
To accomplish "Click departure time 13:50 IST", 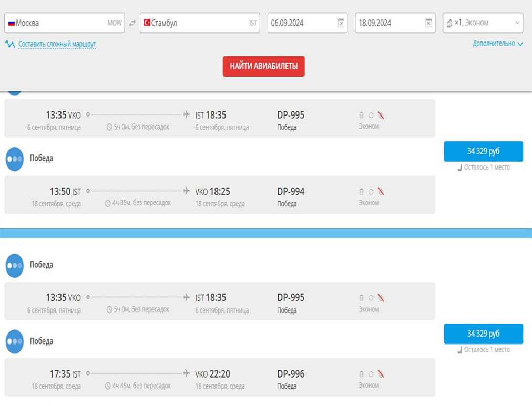I will pyautogui.click(x=66, y=192).
